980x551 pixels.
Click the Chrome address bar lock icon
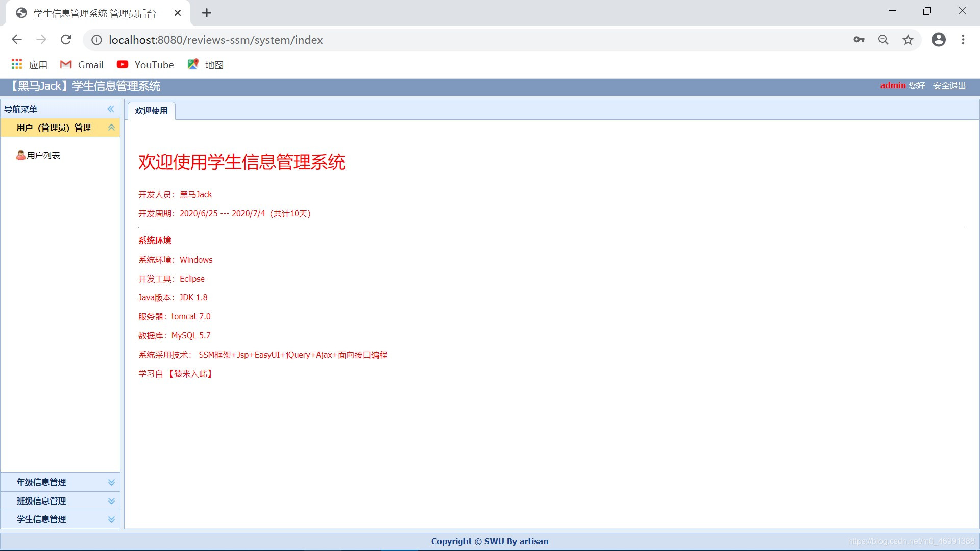pos(94,40)
